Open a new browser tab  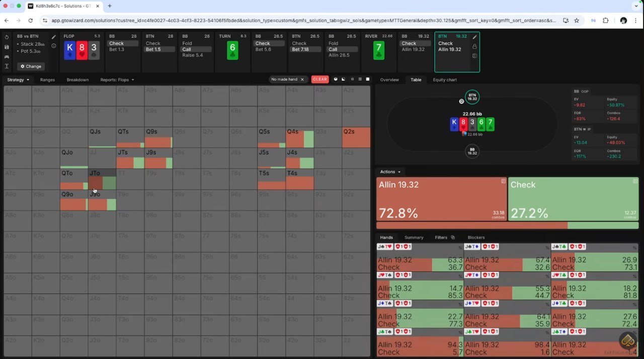point(110,6)
